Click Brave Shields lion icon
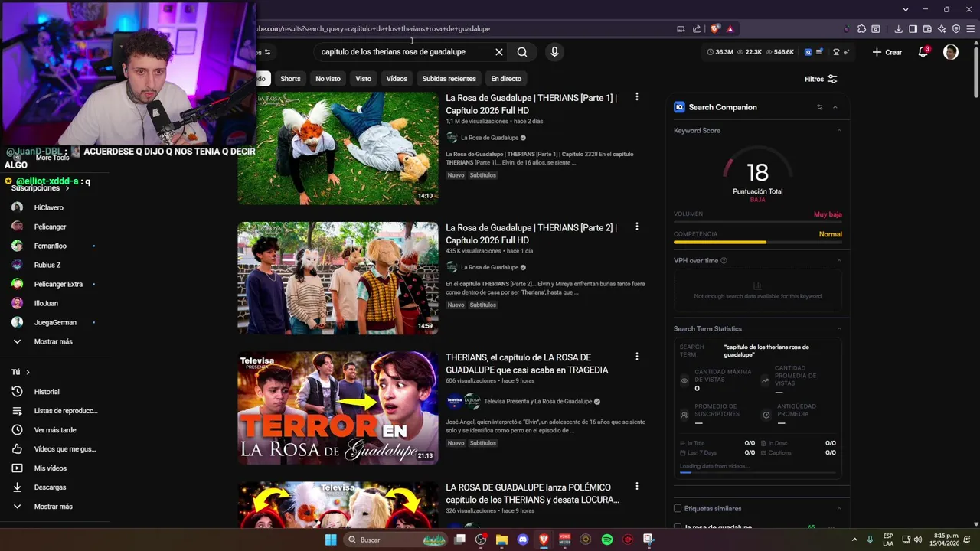980x551 pixels. point(715,29)
